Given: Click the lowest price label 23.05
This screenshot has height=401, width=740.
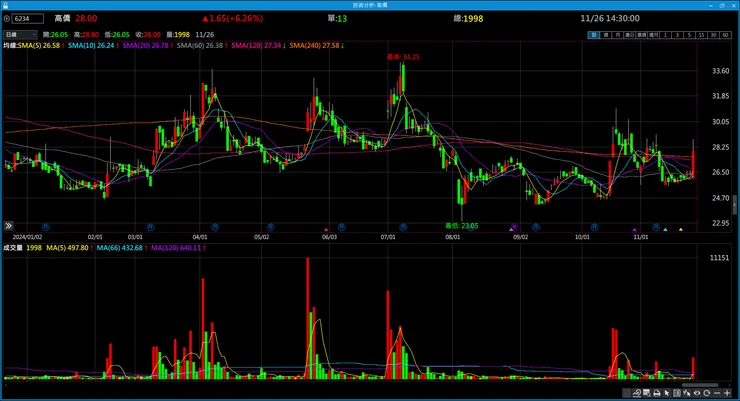Looking at the screenshot, I should [x=462, y=226].
